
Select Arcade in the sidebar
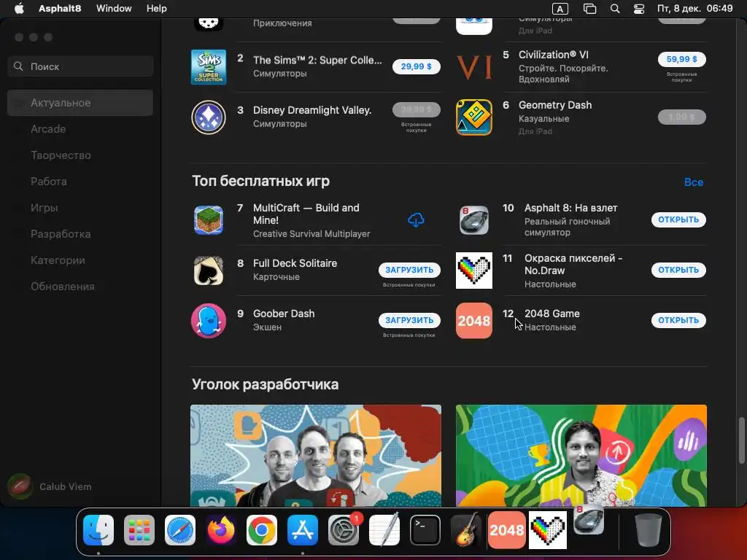point(80,129)
